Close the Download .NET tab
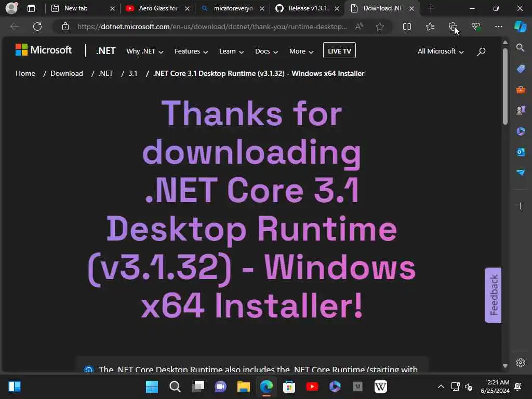 click(411, 8)
